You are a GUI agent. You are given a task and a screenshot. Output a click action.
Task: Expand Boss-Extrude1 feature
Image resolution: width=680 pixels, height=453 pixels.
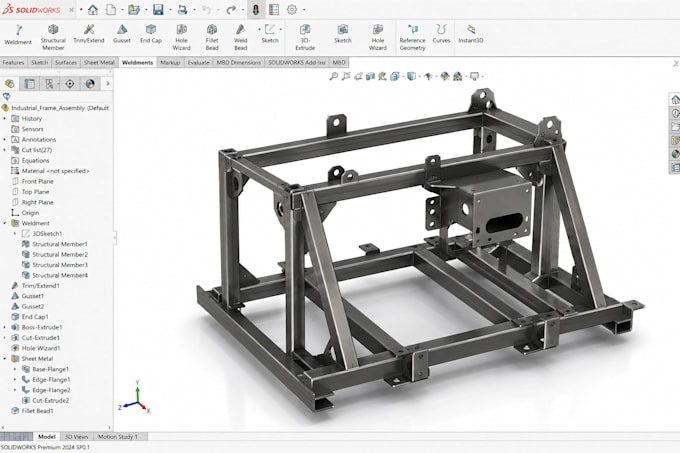(5, 327)
